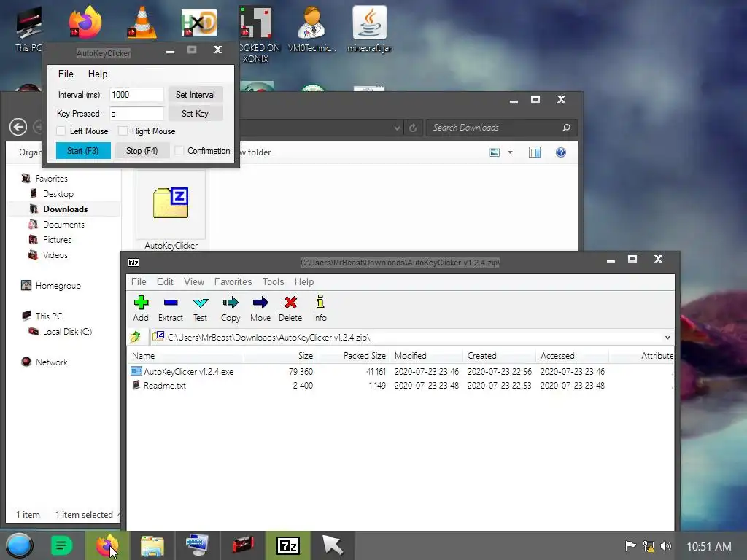Select Homegroup in the Explorer sidebar
This screenshot has height=560, width=747.
[x=58, y=286]
